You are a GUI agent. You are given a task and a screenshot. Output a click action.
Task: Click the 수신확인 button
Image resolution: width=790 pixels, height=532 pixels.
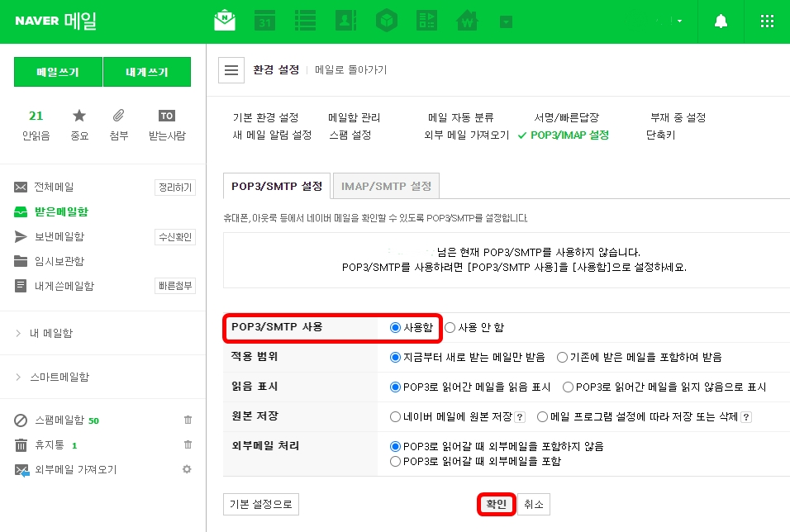(175, 237)
